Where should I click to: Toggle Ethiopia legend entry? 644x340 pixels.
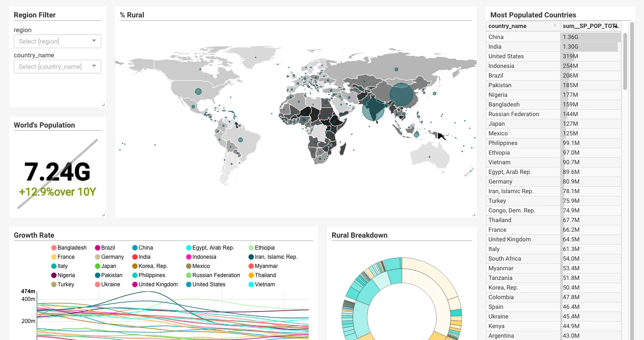261,248
